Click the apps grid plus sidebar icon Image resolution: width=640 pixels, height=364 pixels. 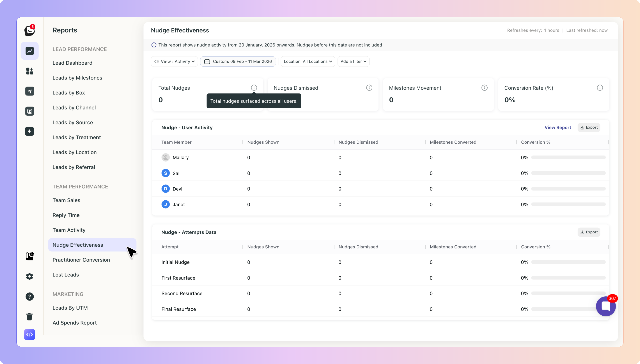coord(29,71)
